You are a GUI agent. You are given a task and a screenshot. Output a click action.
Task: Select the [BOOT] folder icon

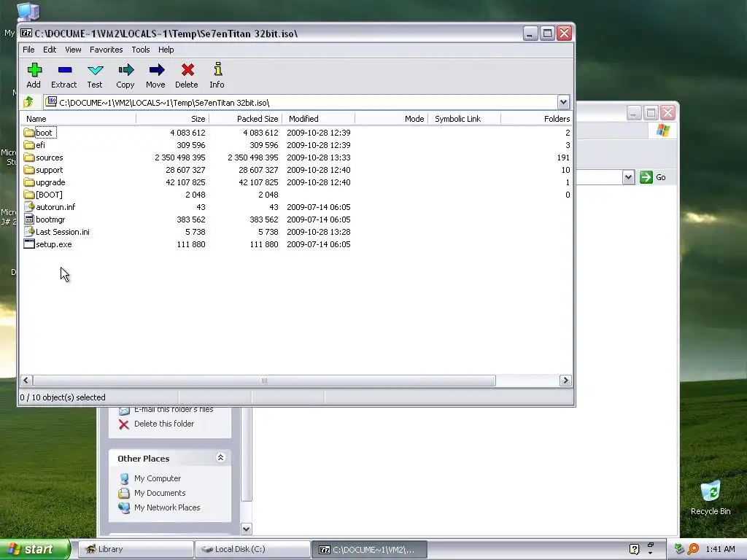click(29, 194)
